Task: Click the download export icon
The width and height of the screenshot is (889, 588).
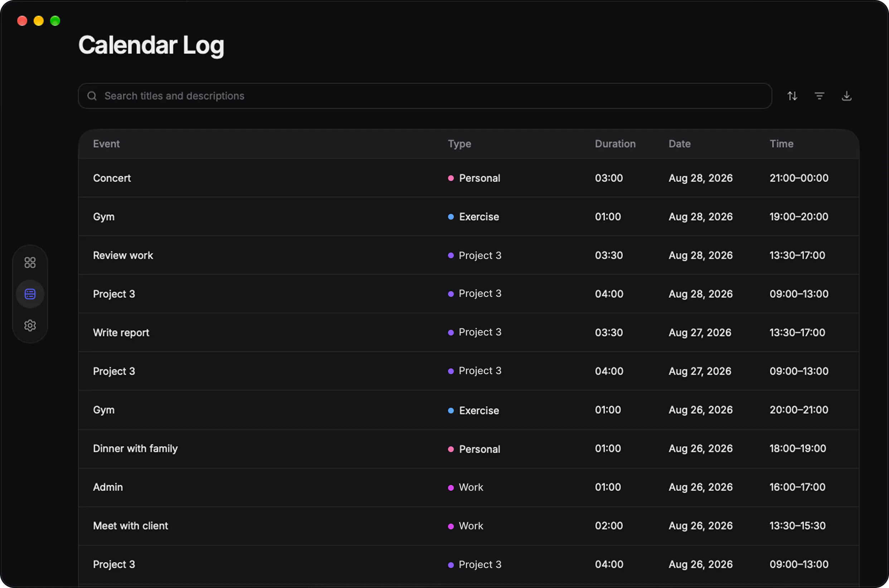Action: [x=847, y=96]
